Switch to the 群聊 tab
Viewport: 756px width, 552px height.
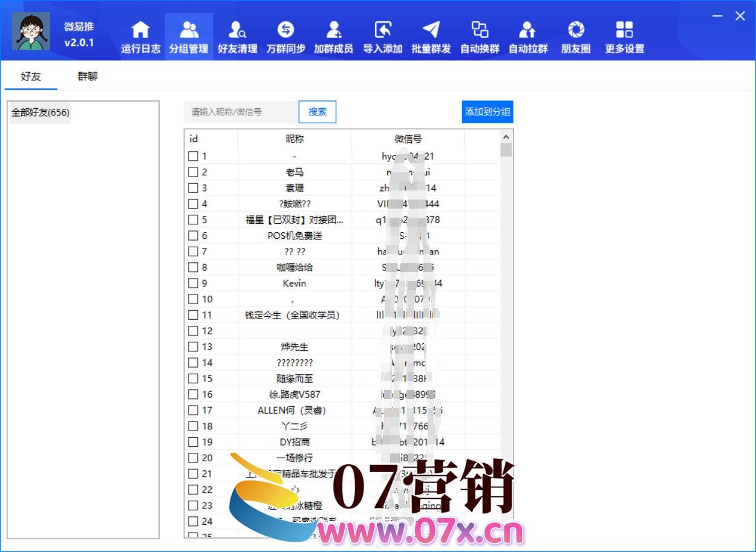(x=88, y=77)
